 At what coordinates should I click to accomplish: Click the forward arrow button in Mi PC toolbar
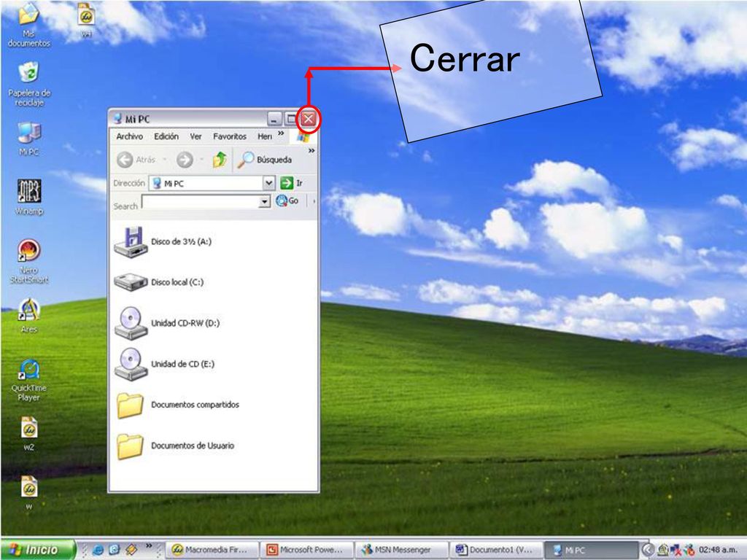[185, 160]
